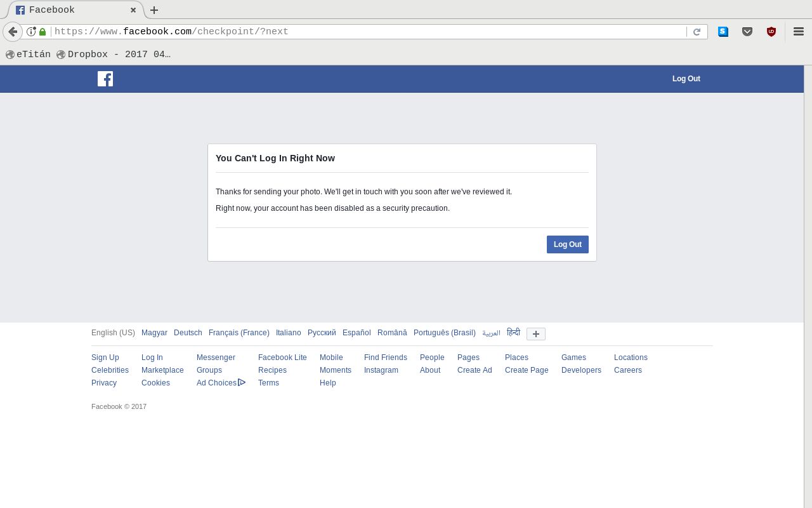Click the Pocket toolbar icon
812x508 pixels.
pos(747,31)
